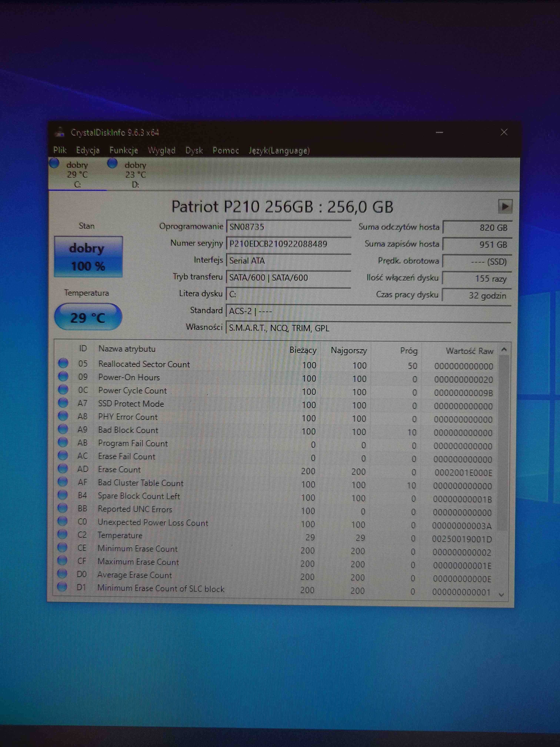Click status icon of Erase Fail Count row

(63, 455)
